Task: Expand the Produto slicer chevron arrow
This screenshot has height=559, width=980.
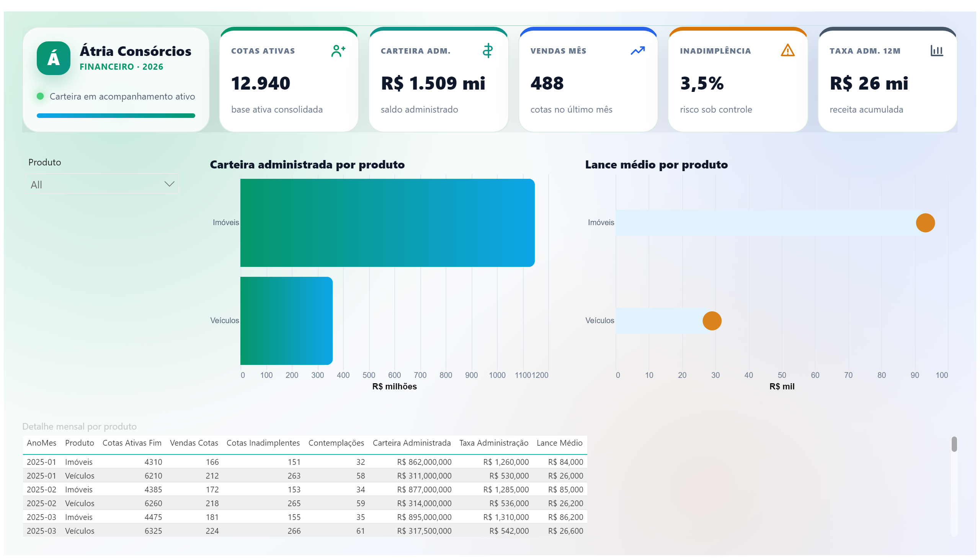Action: tap(169, 184)
